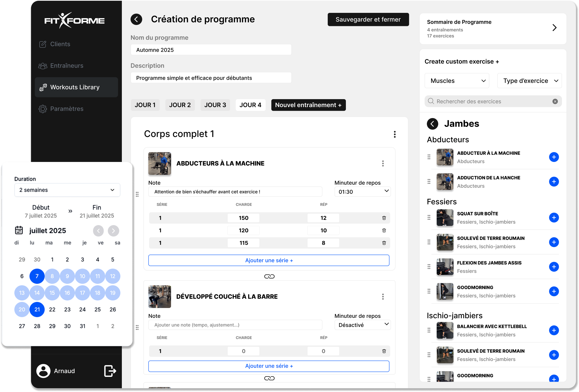Delete the series row with charge 120
The image size is (579, 392).
(x=384, y=230)
